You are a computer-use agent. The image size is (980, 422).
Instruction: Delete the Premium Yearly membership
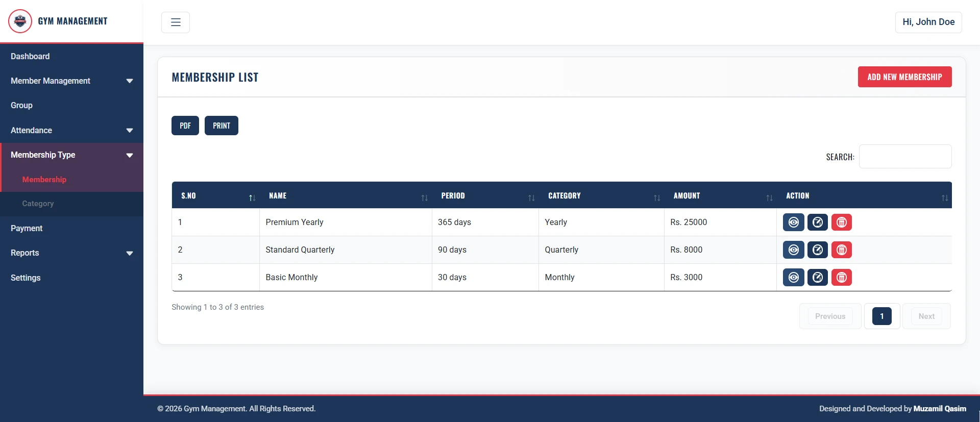coord(842,222)
